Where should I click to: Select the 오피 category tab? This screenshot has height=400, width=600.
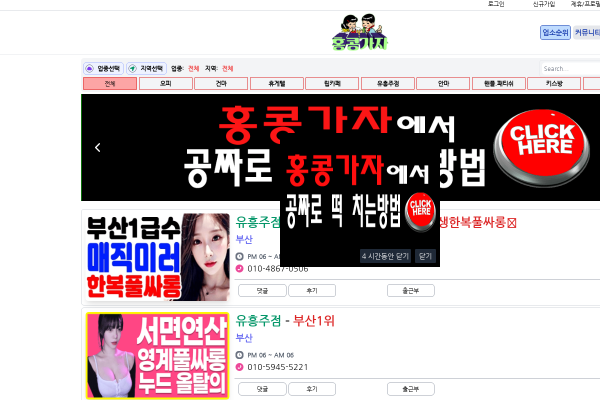166,83
